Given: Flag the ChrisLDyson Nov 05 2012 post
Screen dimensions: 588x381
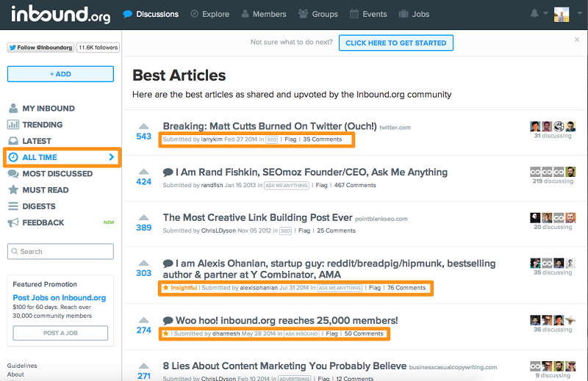Looking at the screenshot, I should 304,231.
